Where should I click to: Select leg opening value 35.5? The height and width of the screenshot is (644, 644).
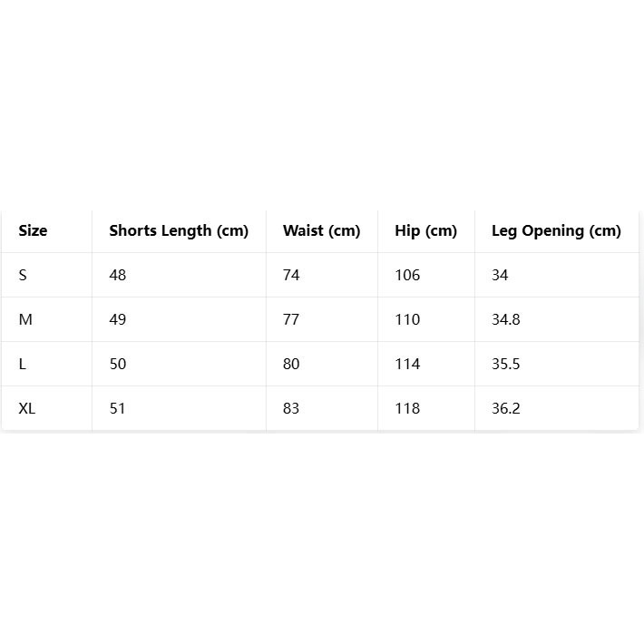pyautogui.click(x=506, y=364)
